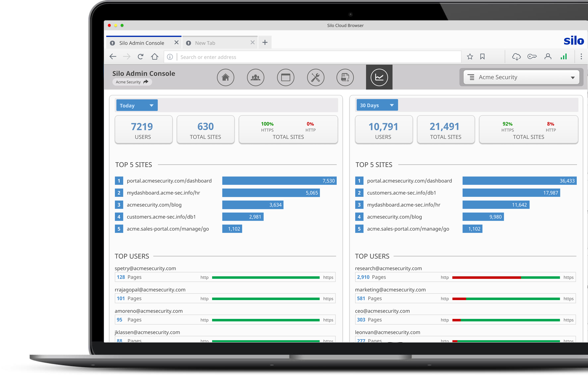The width and height of the screenshot is (588, 375).
Task: Click the Acme Security breadcrumb pill
Action: [x=132, y=82]
